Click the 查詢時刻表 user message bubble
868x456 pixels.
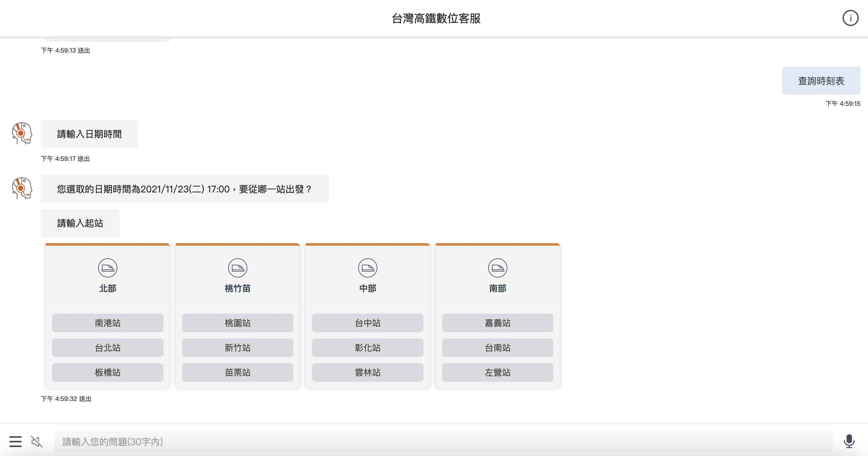coord(821,81)
